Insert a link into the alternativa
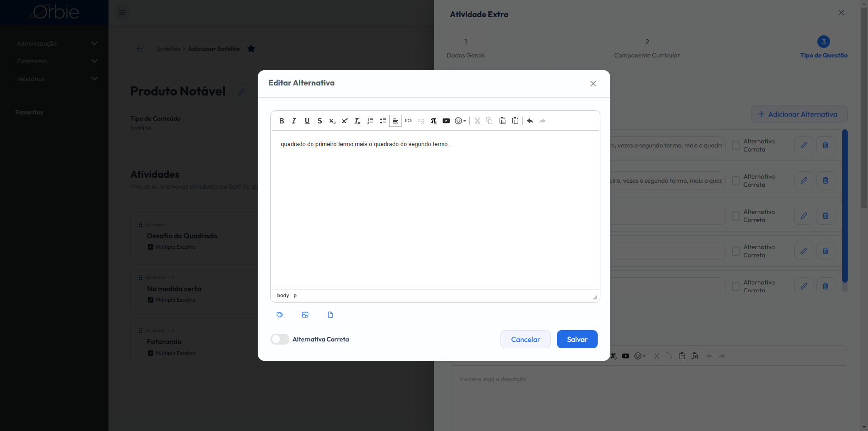The height and width of the screenshot is (431, 868). (x=408, y=121)
